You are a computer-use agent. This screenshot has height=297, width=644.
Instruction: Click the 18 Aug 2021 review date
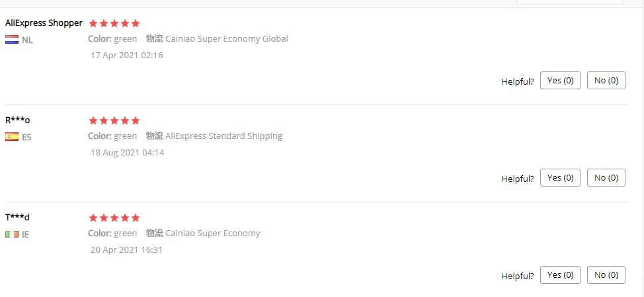pyautogui.click(x=127, y=153)
